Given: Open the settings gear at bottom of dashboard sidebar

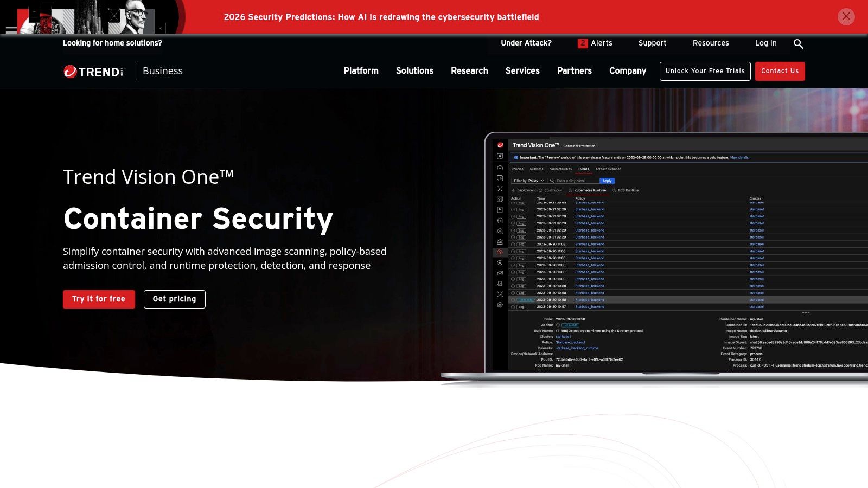Looking at the screenshot, I should pyautogui.click(x=500, y=305).
